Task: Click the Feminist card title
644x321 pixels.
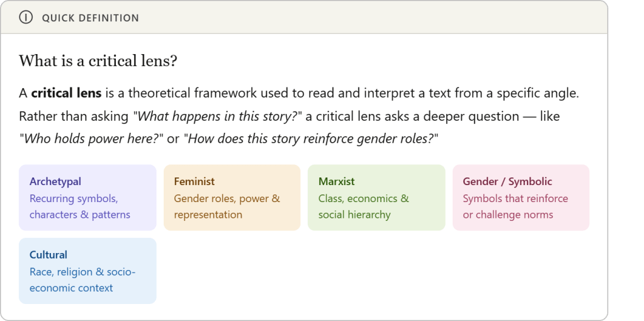Action: point(195,181)
